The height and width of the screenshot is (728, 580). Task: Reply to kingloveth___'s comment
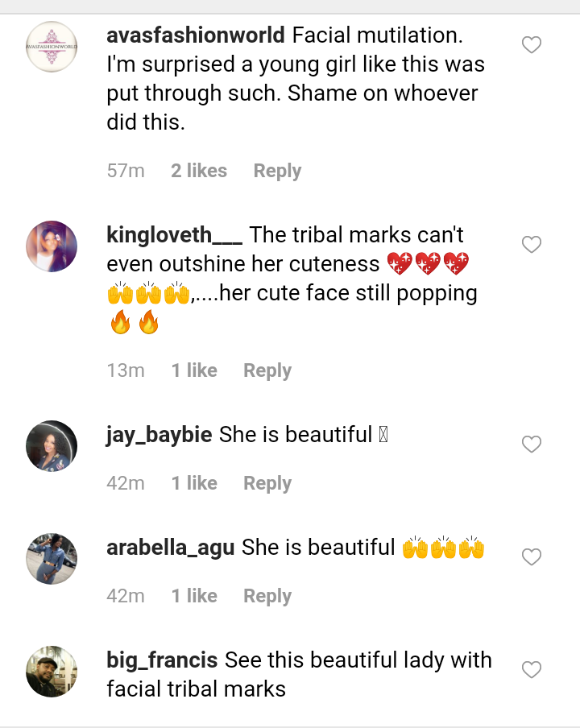[x=267, y=370]
